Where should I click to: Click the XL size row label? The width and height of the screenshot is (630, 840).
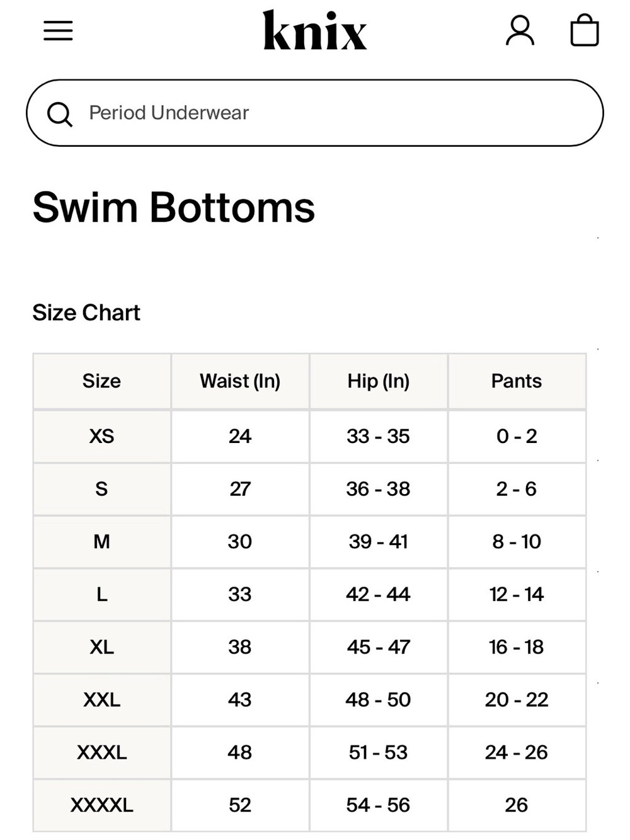click(x=101, y=647)
